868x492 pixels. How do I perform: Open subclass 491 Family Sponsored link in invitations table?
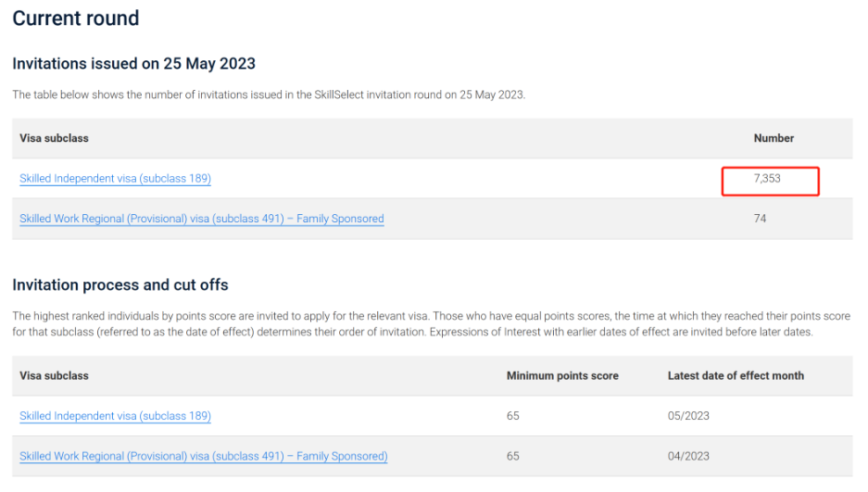click(x=202, y=220)
